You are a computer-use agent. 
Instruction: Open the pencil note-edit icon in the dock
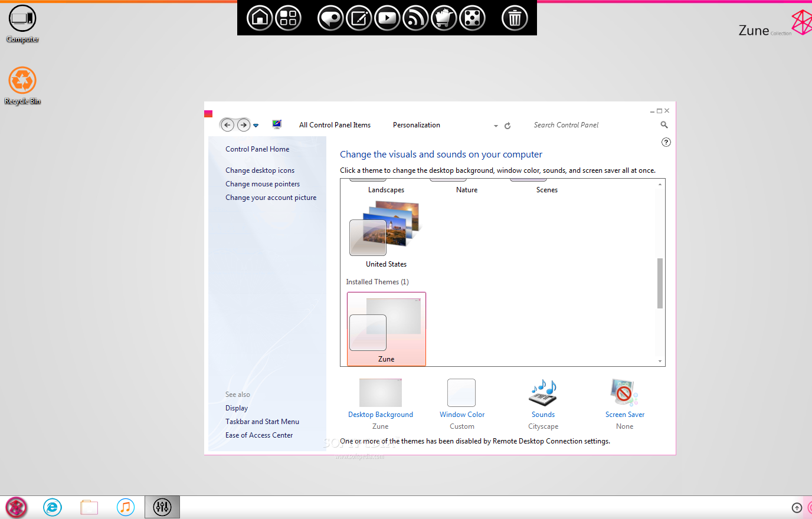click(359, 18)
